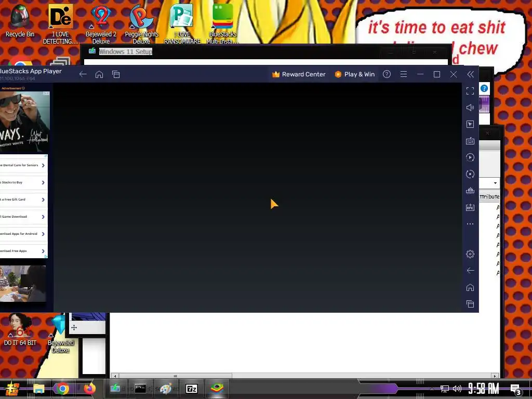Screen dimensions: 532x399
Task: Click the Advertisement info label
Action: pyautogui.click(x=12, y=88)
